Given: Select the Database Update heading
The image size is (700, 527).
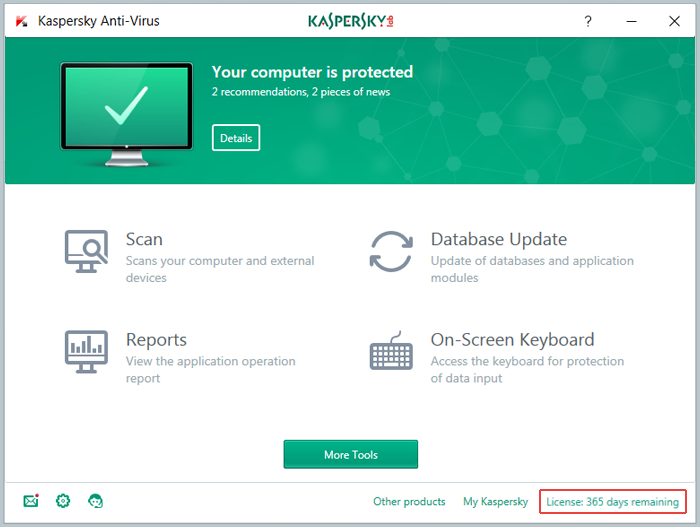Looking at the screenshot, I should coord(499,239).
